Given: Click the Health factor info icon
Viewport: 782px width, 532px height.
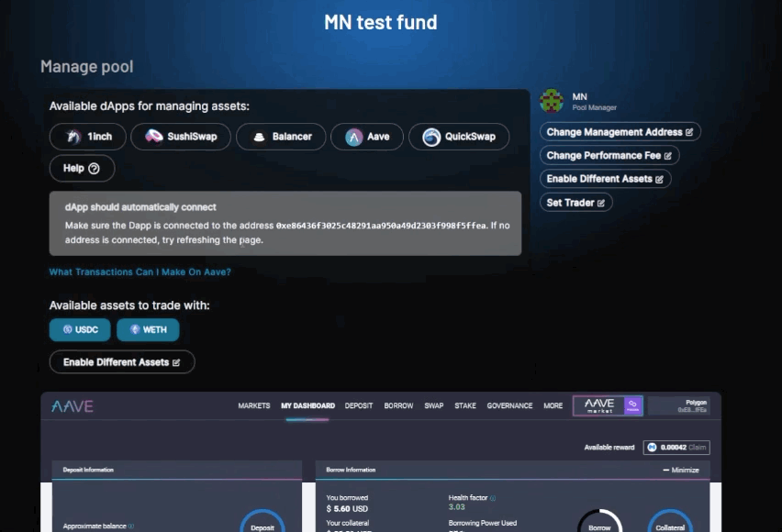Looking at the screenshot, I should [493, 498].
